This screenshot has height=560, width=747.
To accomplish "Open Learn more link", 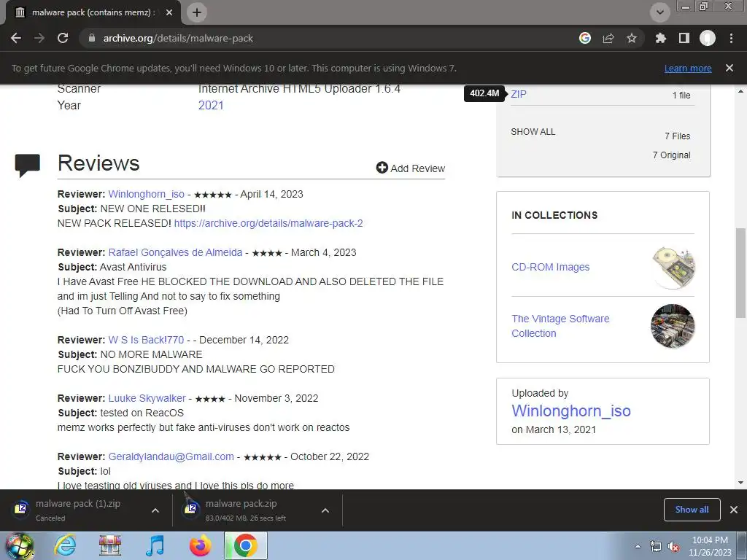I will click(688, 68).
